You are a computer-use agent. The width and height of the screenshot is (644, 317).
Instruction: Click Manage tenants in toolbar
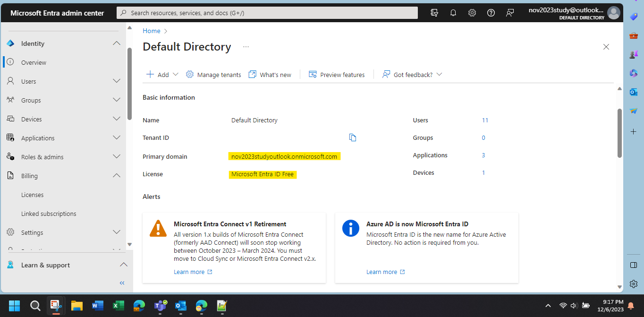213,75
